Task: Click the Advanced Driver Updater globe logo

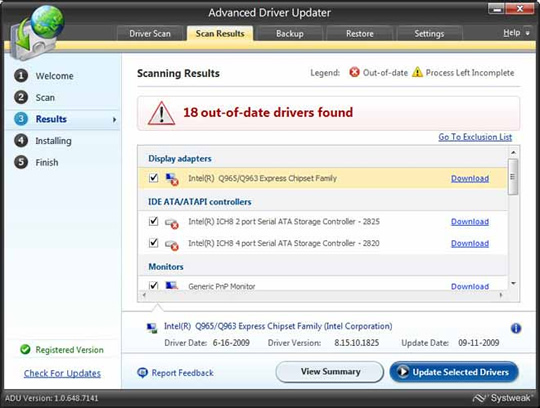Action: [x=36, y=33]
